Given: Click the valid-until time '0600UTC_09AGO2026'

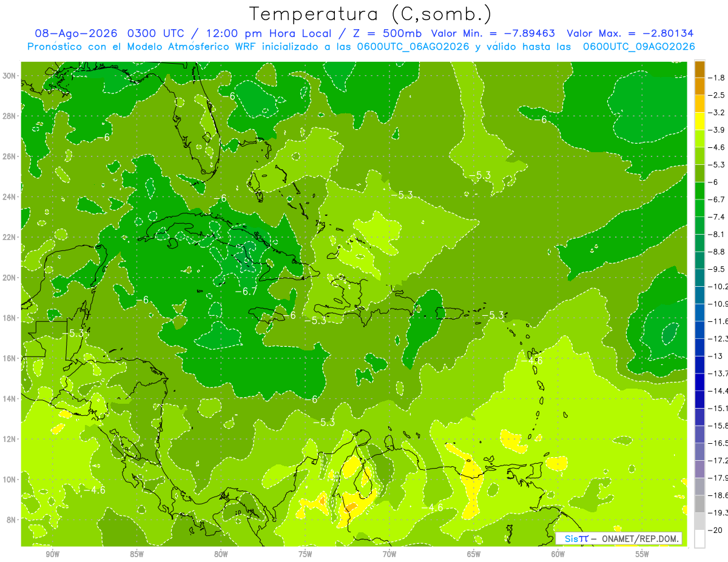Looking at the screenshot, I should tap(638, 47).
